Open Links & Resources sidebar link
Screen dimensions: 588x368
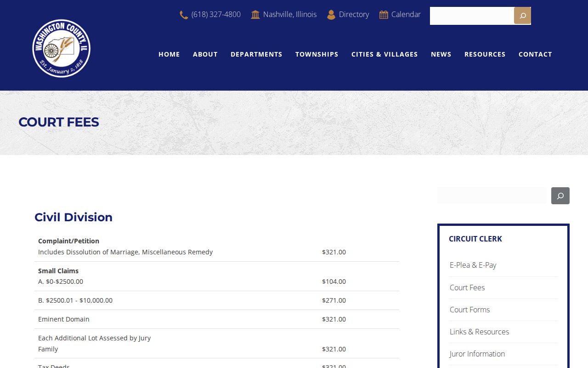click(479, 332)
